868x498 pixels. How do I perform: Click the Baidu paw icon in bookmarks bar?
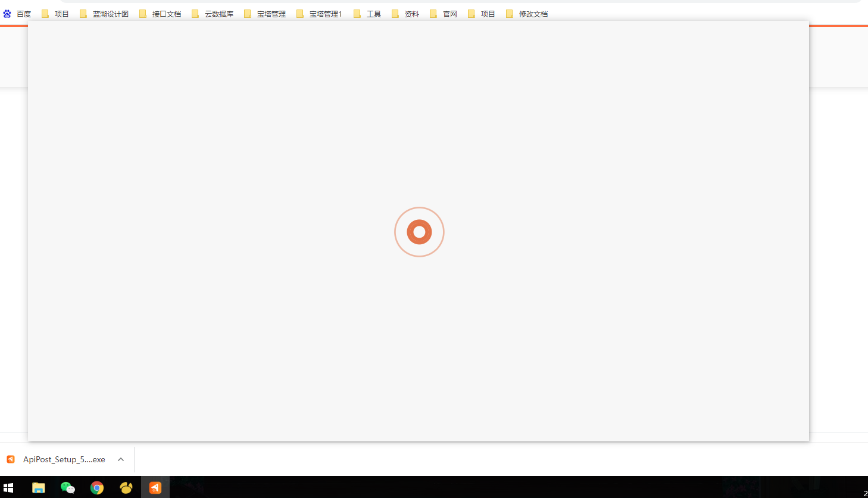(7, 14)
